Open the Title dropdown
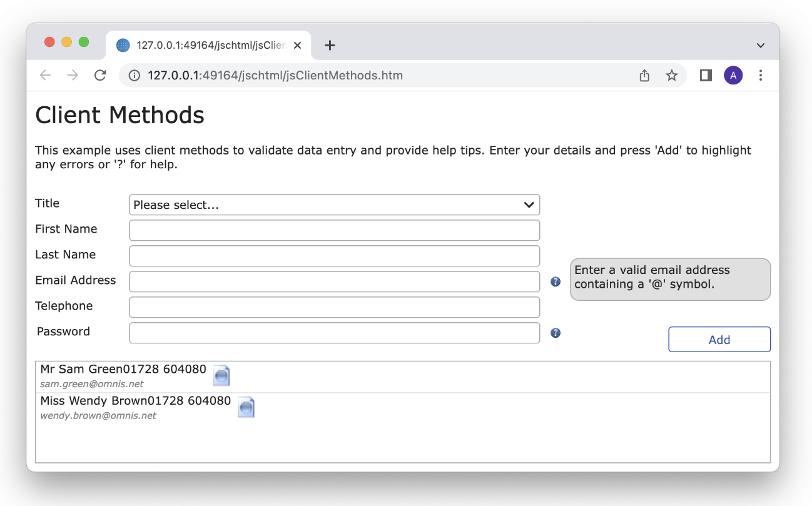The image size is (812, 506). point(334,205)
